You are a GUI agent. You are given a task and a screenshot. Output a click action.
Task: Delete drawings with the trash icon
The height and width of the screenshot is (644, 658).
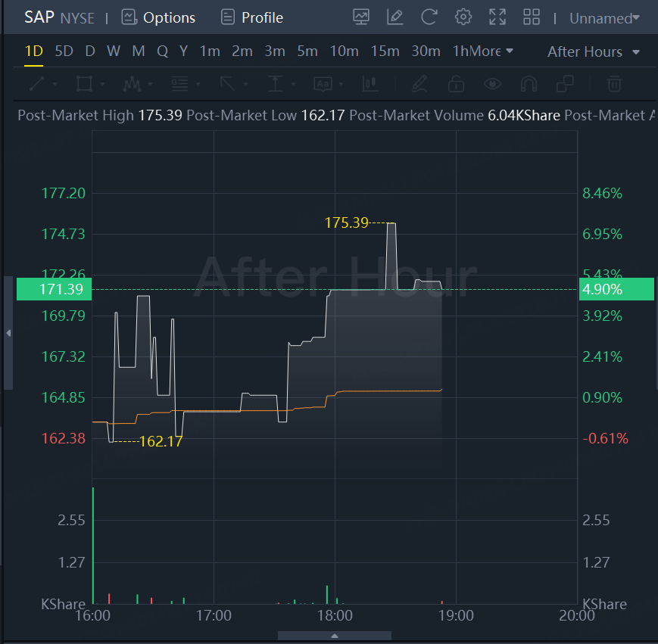(615, 83)
